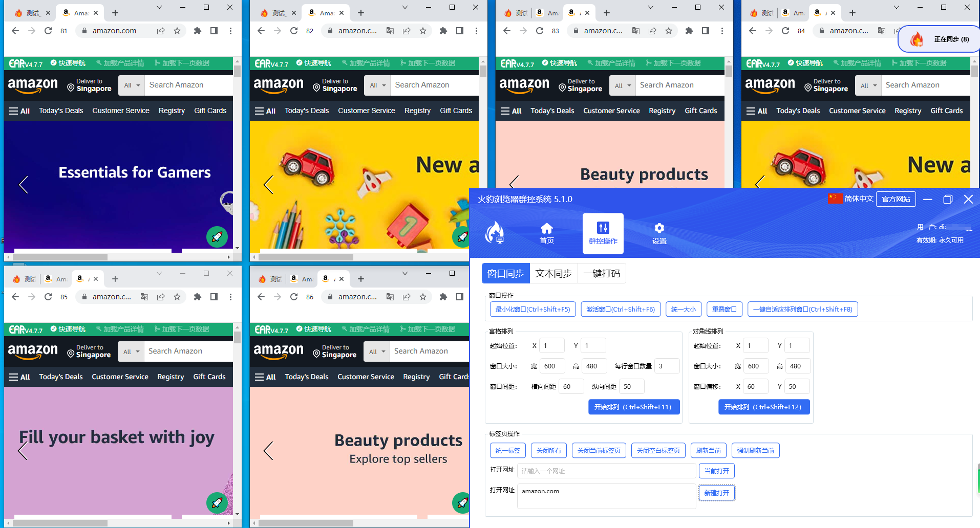Open 设置 settings gear icon

click(659, 233)
